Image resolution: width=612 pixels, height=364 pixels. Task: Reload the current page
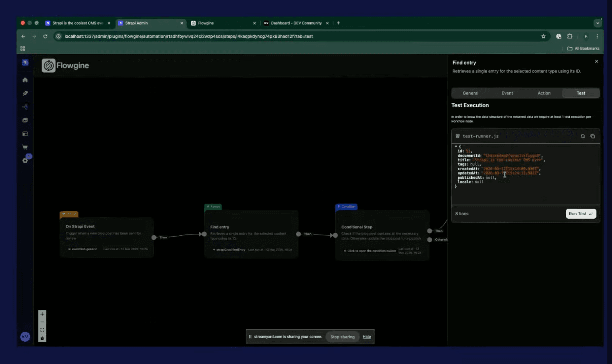click(x=45, y=36)
